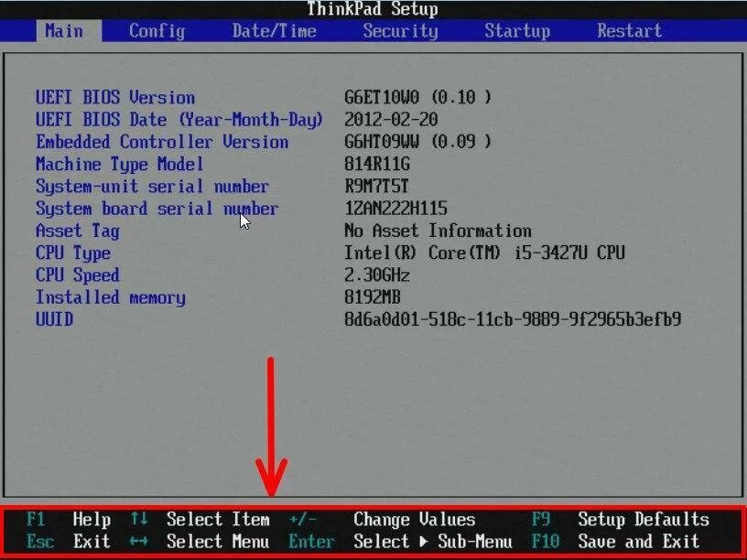Click the left-right arrows key icon
This screenshot has height=560, width=747.
coord(138,542)
